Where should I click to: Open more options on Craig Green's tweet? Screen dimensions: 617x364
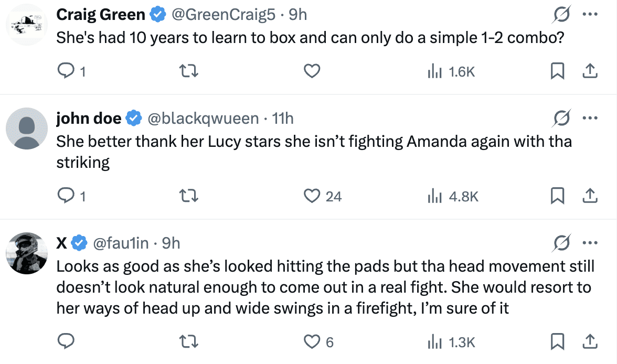590,15
